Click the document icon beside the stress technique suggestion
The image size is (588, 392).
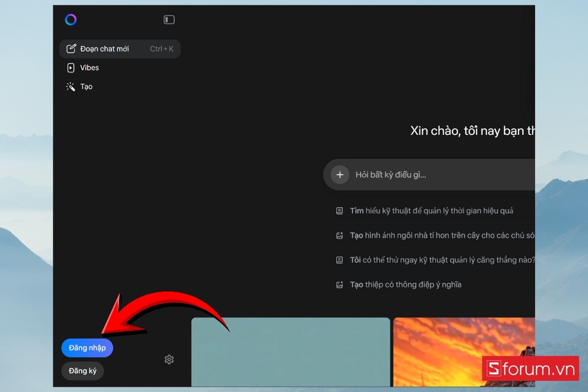click(x=340, y=260)
